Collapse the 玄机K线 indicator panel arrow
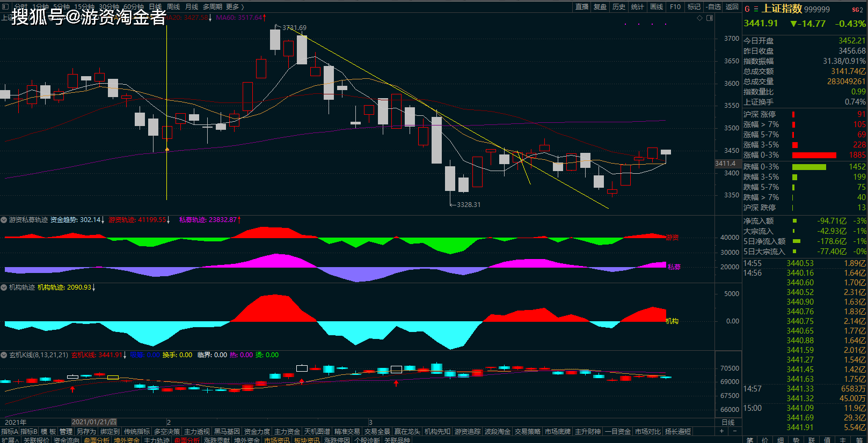 [x=4, y=355]
